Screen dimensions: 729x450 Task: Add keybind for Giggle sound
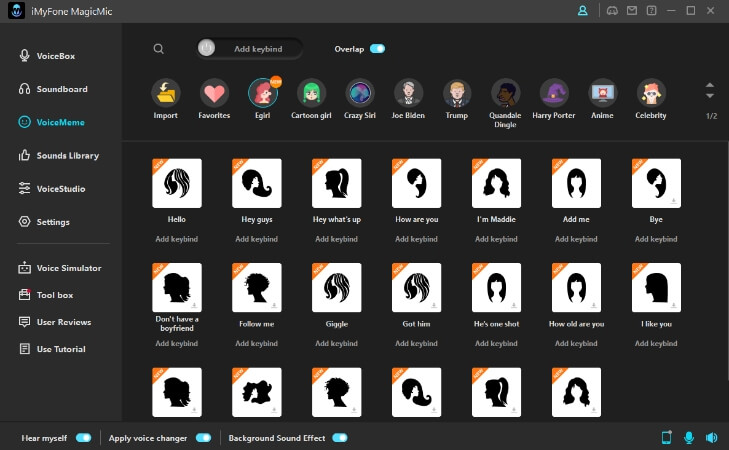[x=337, y=344]
